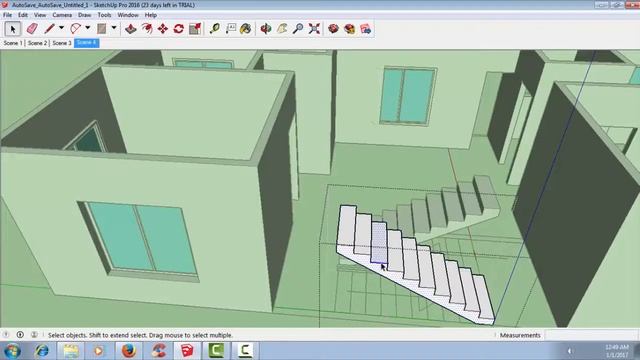Screen dimensions: 640x360
Task: Open the Draw menu
Action: pyautogui.click(x=84, y=15)
